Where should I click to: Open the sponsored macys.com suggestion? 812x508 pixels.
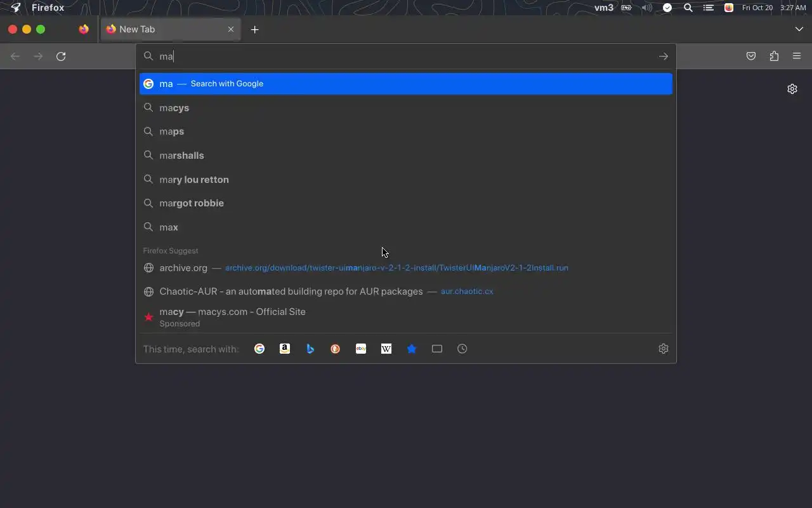(x=406, y=317)
